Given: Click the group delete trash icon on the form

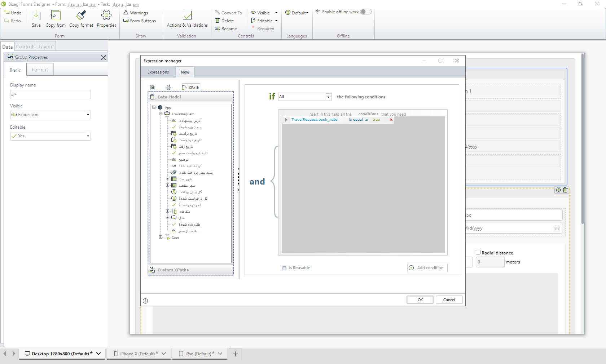Looking at the screenshot, I should click(565, 190).
